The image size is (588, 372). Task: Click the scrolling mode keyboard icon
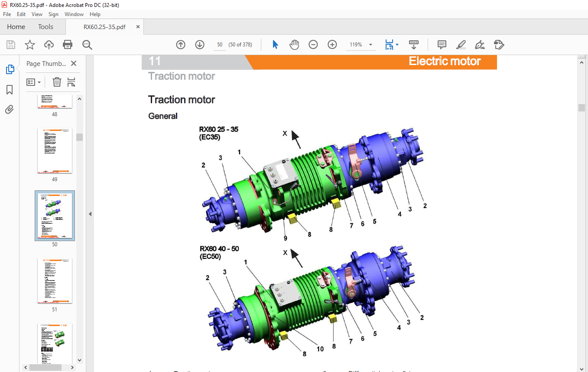pos(414,45)
